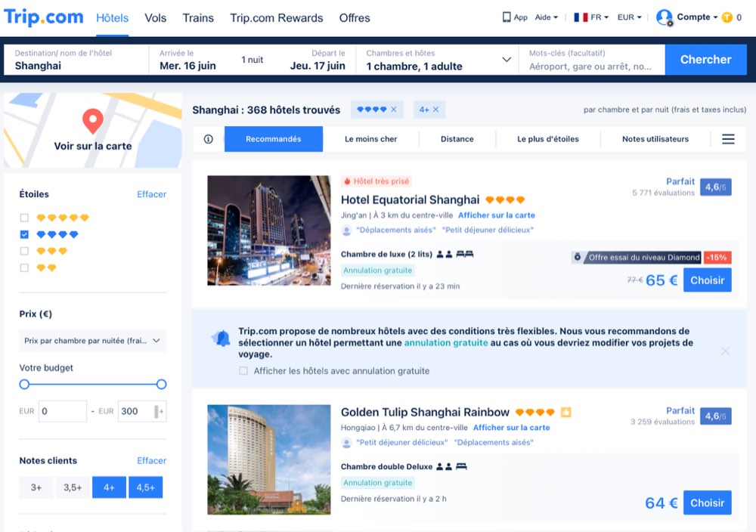Go to the Hôtels tab
The image size is (756, 532).
113,18
